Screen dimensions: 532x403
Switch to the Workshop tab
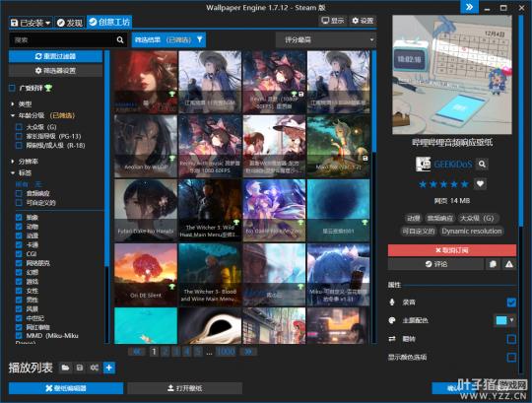(x=109, y=23)
